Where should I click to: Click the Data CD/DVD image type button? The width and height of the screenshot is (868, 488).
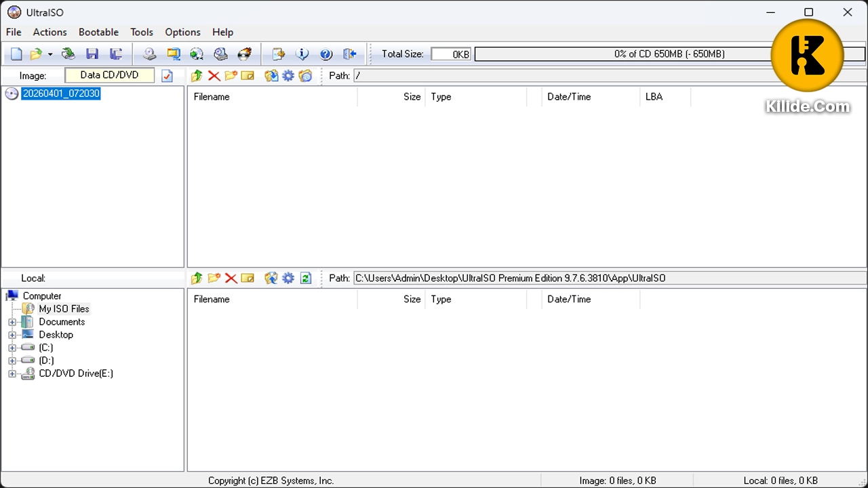pyautogui.click(x=109, y=75)
